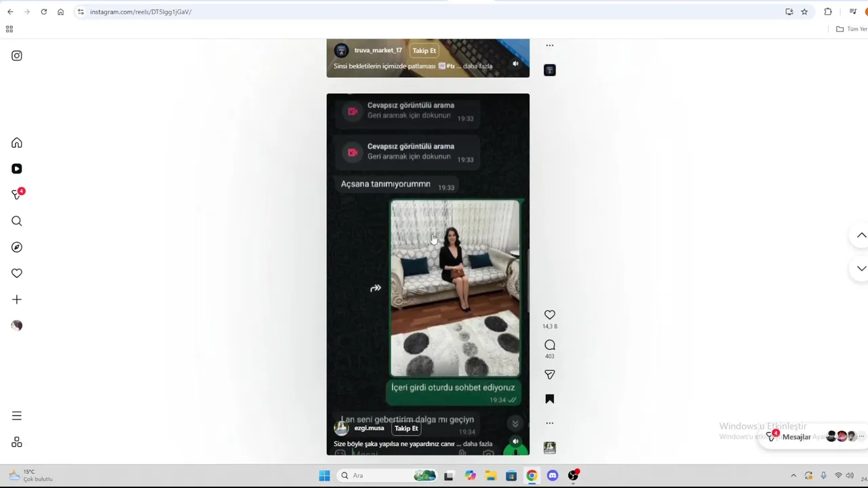Click the Instagram logo in the sidebar
868x488 pixels.
click(x=17, y=56)
